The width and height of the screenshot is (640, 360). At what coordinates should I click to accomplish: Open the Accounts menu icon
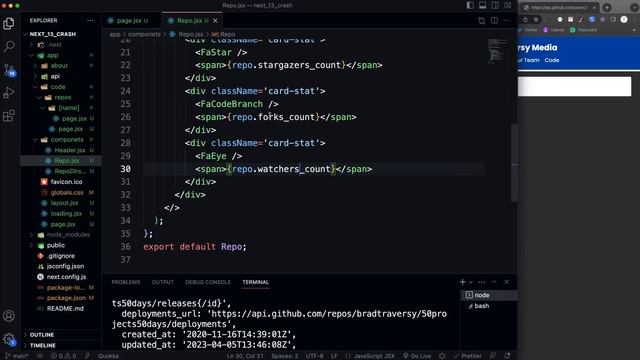click(x=9, y=316)
